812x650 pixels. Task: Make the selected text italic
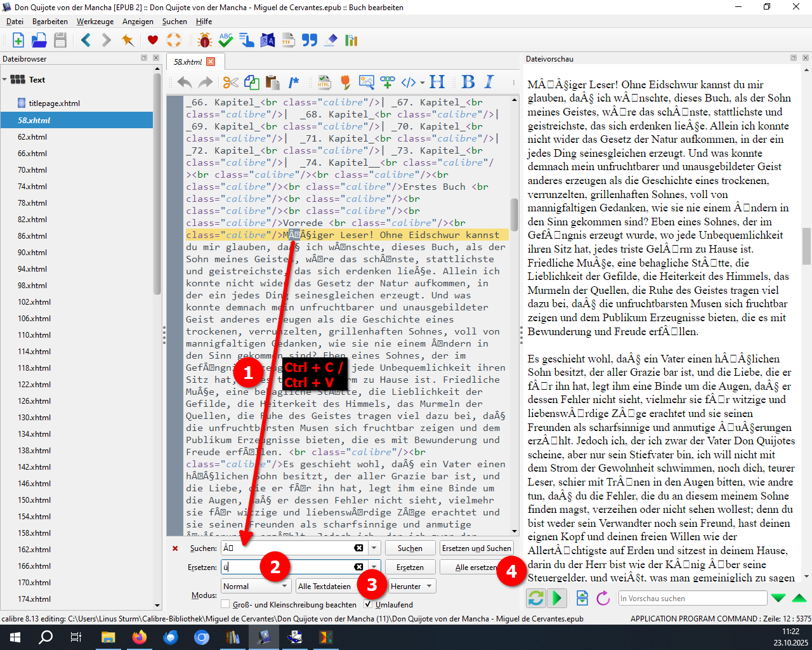coord(489,82)
